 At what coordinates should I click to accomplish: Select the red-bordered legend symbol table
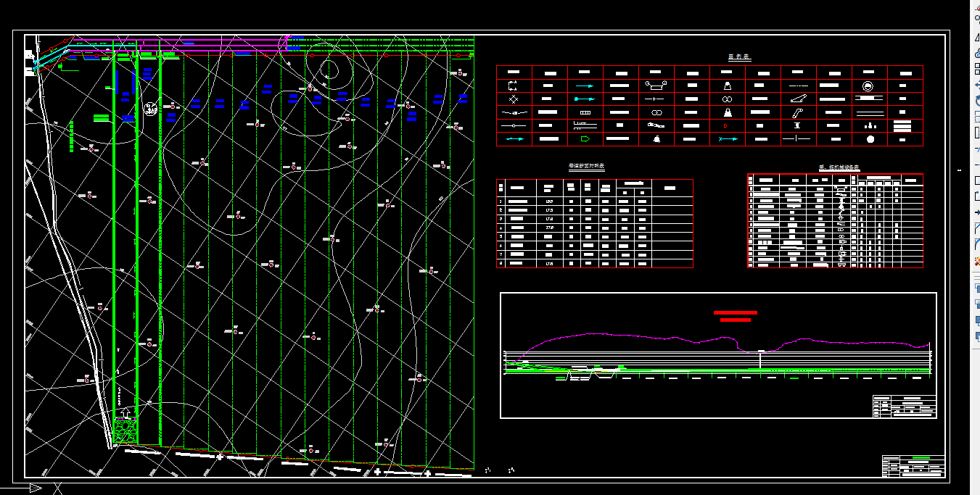pos(709,106)
